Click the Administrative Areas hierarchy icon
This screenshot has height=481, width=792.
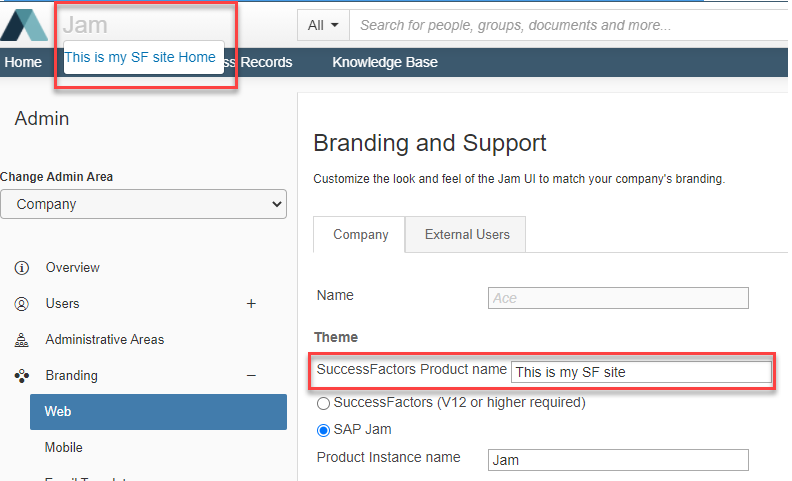(22, 340)
